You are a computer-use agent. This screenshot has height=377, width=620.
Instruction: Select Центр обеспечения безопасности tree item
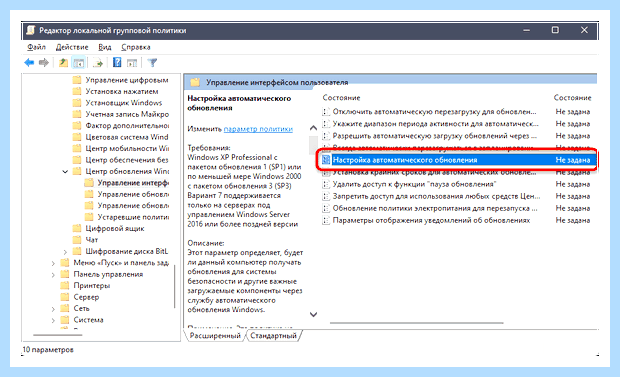coord(127,160)
